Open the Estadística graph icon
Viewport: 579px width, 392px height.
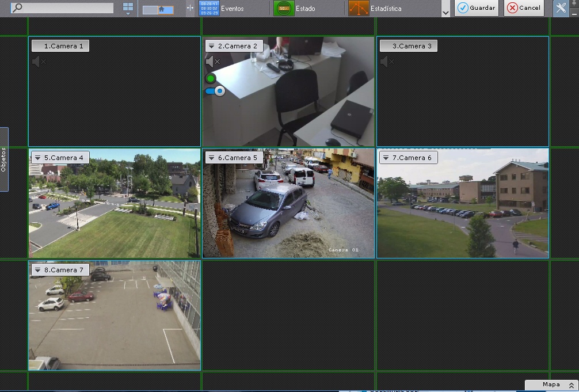click(x=359, y=8)
